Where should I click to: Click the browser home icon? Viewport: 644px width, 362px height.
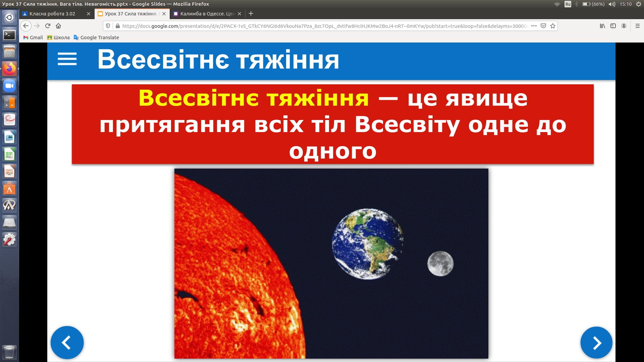(58, 26)
